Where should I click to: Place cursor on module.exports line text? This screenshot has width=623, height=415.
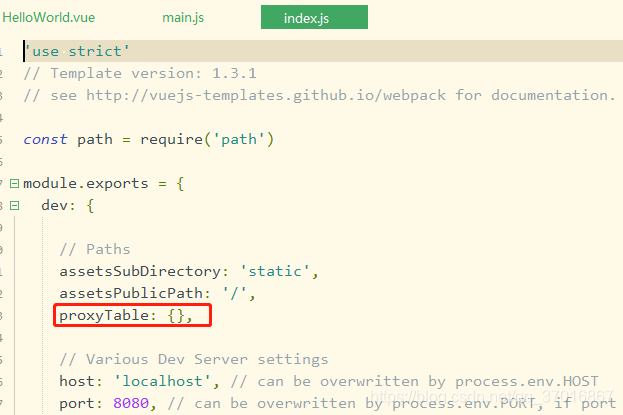[103, 184]
